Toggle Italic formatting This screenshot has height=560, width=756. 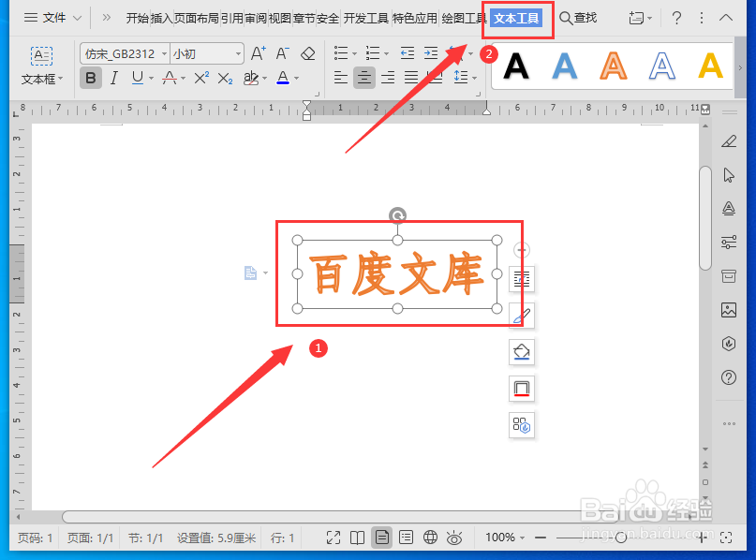click(x=113, y=78)
